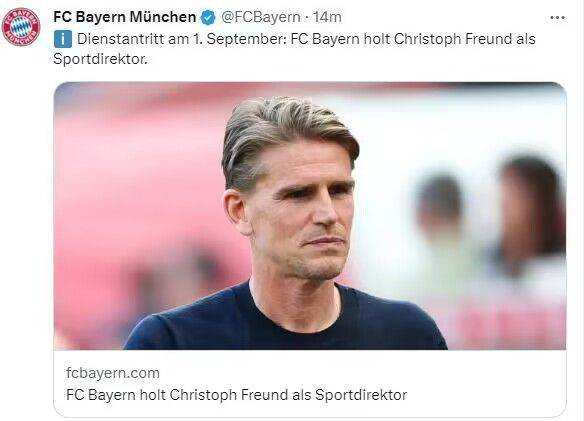The width and height of the screenshot is (584, 421).
Task: Click the fcbayern.com domain label
Action: (113, 373)
